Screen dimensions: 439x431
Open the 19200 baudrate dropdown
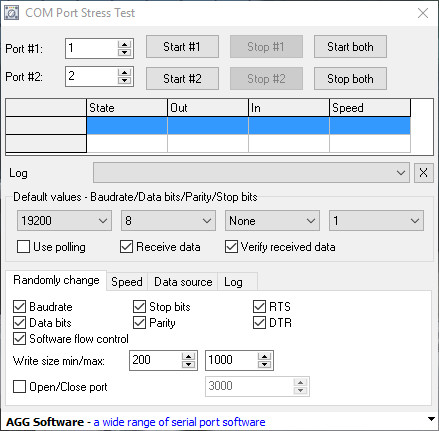(x=64, y=221)
